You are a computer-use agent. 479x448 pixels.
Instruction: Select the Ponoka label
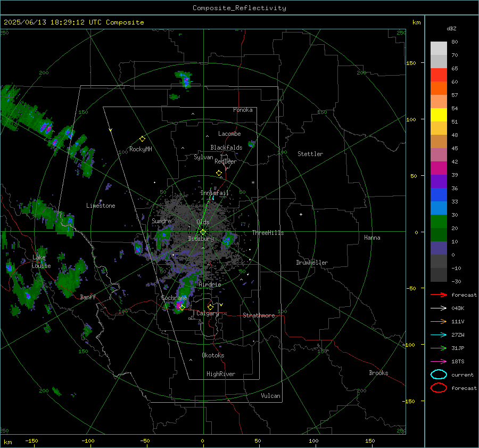[x=243, y=110]
